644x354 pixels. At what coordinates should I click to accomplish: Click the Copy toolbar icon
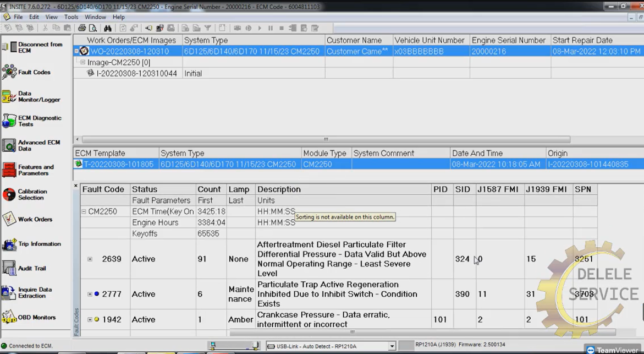click(x=56, y=28)
